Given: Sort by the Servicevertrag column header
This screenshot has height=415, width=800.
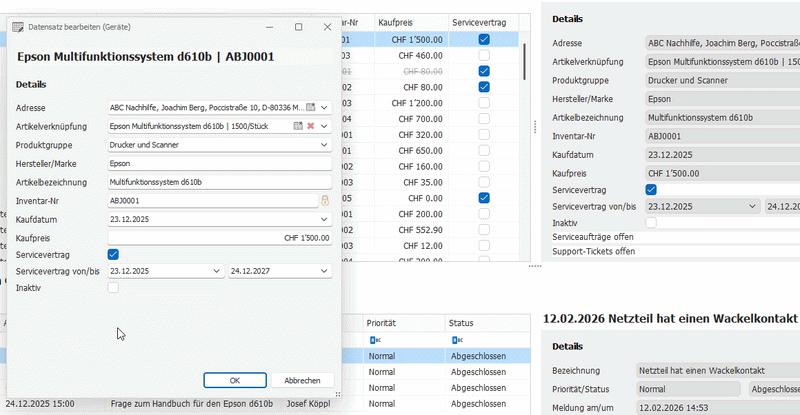Looking at the screenshot, I should pos(484,22).
